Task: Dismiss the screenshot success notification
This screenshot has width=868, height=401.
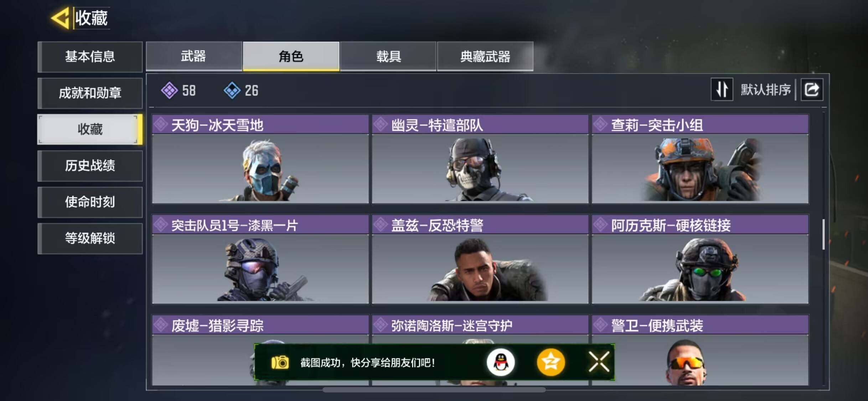Action: pyautogui.click(x=599, y=362)
